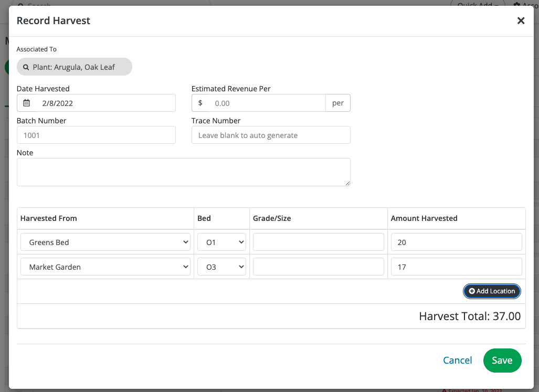This screenshot has width=539, height=392.
Task: Open the Market Garden location dropdown
Action: (x=105, y=267)
